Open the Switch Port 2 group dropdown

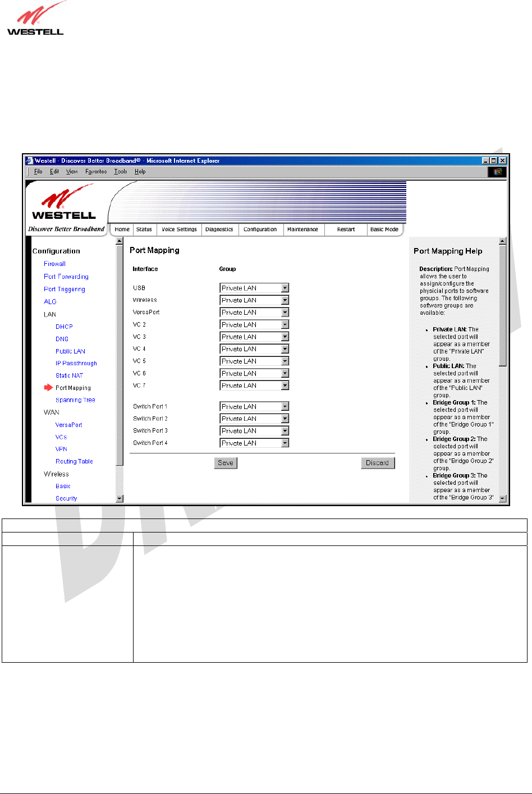click(x=254, y=419)
